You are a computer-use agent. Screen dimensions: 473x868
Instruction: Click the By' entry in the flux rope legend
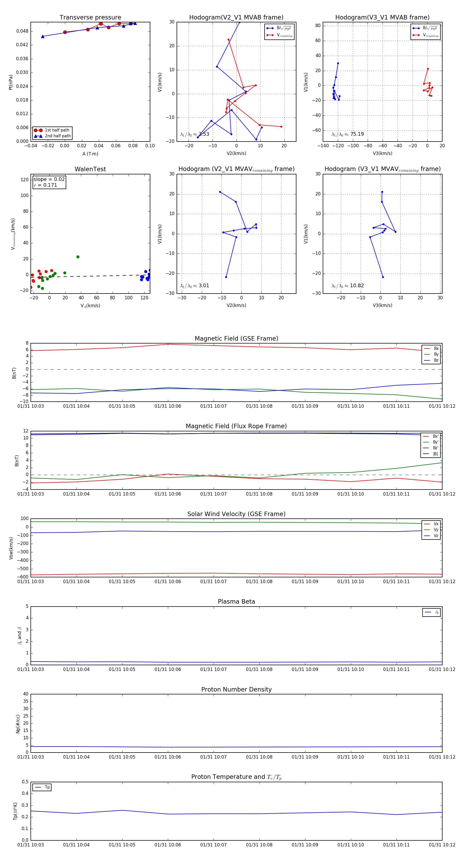pos(431,442)
